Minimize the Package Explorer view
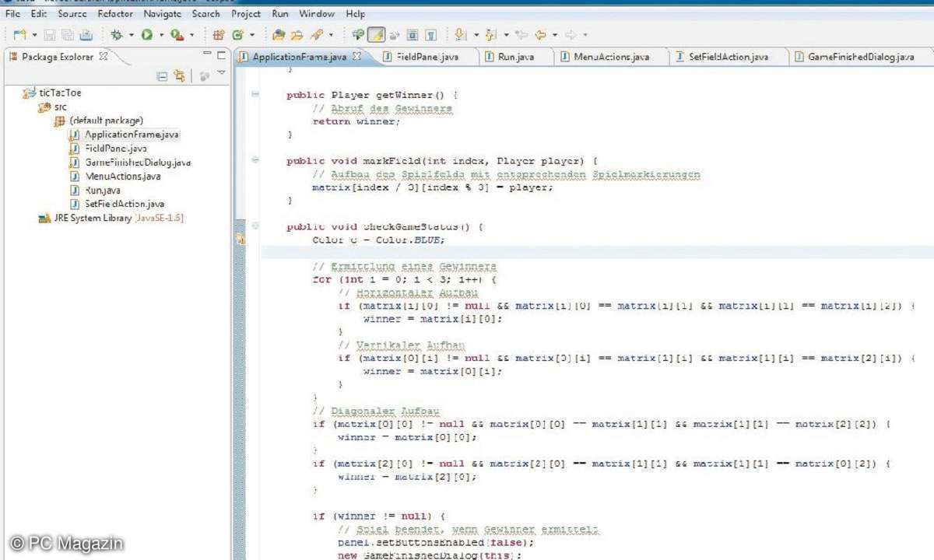 (208, 54)
